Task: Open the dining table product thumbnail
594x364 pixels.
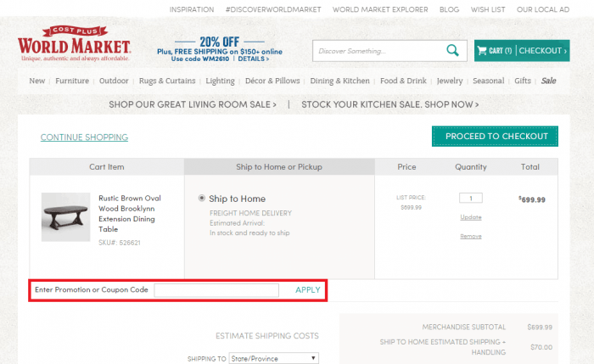Action: pos(65,216)
